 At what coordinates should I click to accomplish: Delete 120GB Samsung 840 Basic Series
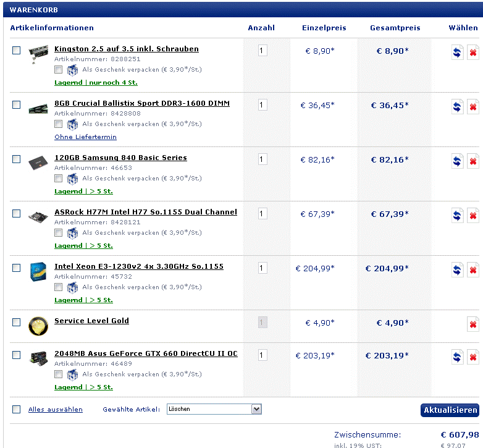[473, 161]
